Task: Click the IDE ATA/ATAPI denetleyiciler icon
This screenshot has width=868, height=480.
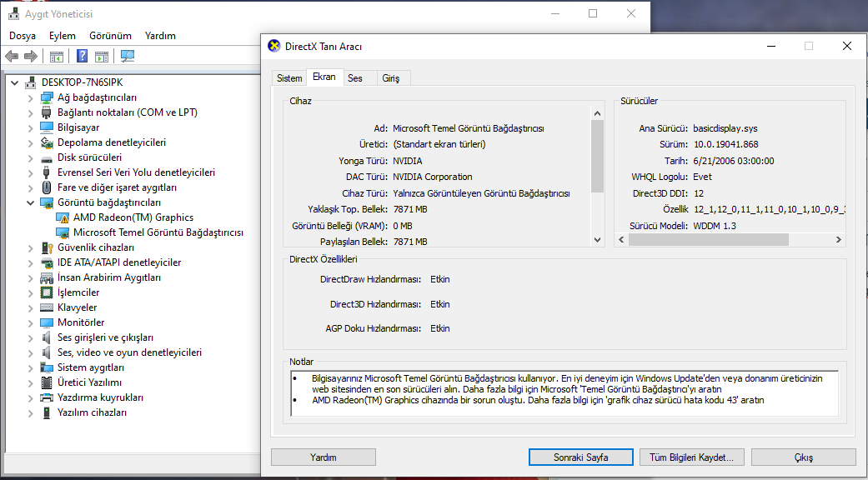Action: click(47, 262)
